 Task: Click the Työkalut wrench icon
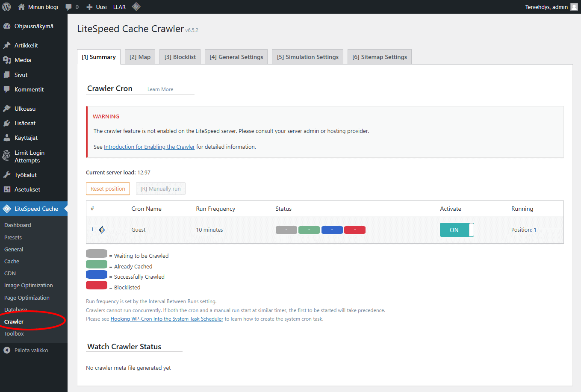pos(7,175)
